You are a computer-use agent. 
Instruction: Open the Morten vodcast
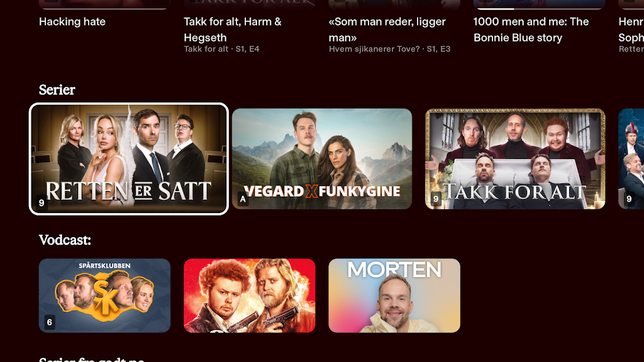tap(394, 295)
